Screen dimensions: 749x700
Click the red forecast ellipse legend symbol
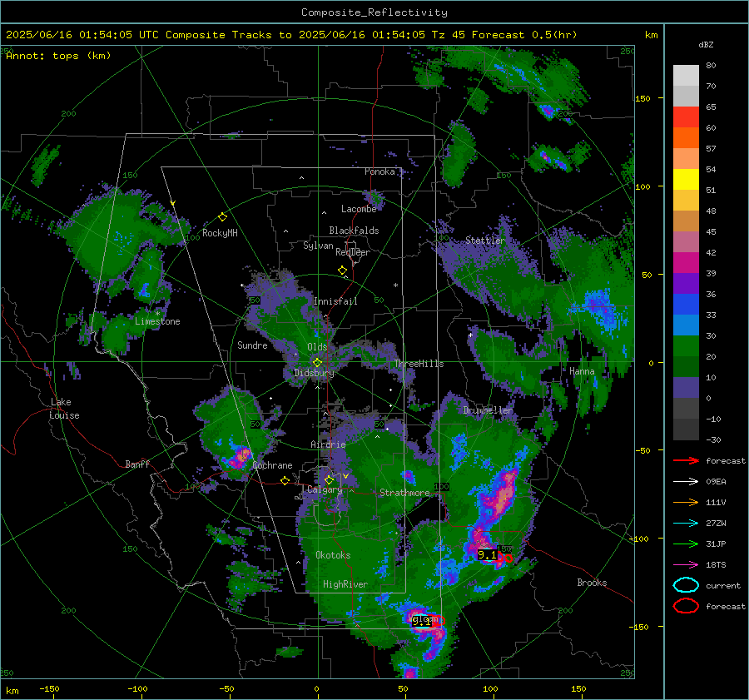point(686,606)
